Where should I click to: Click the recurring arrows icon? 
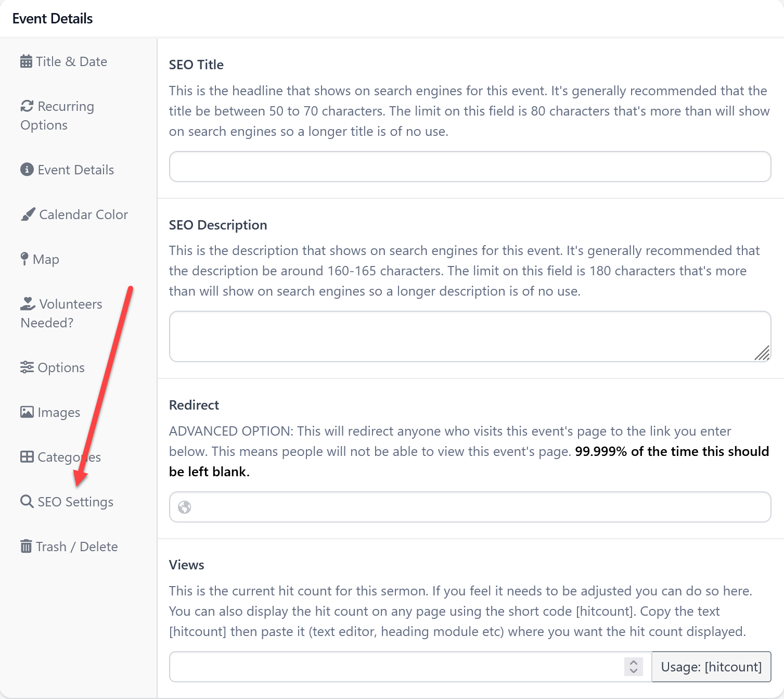pos(27,106)
